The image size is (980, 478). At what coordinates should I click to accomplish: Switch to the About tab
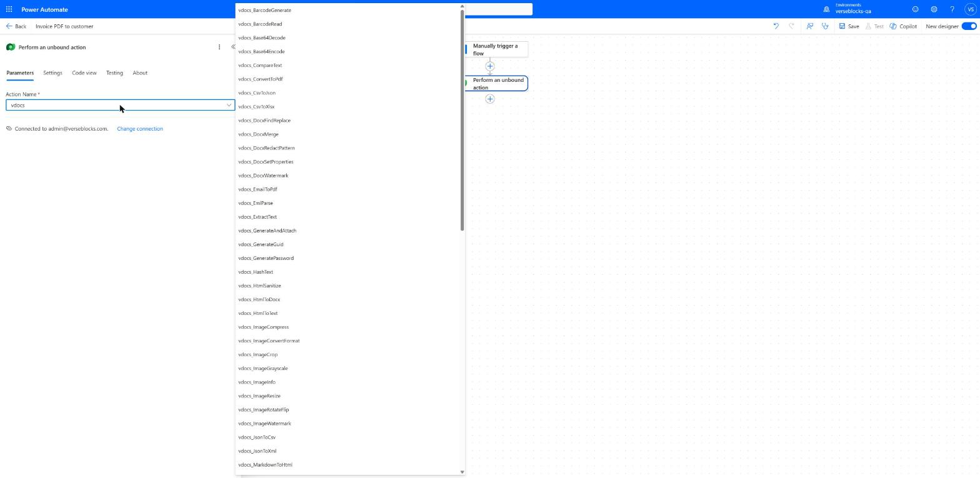pos(140,72)
